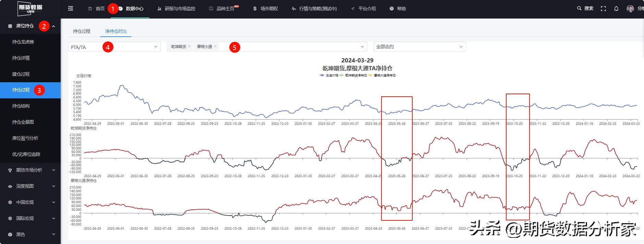644x244 pixels.
Task: Click the globe icon beside 国际宏观
Action: point(10,218)
